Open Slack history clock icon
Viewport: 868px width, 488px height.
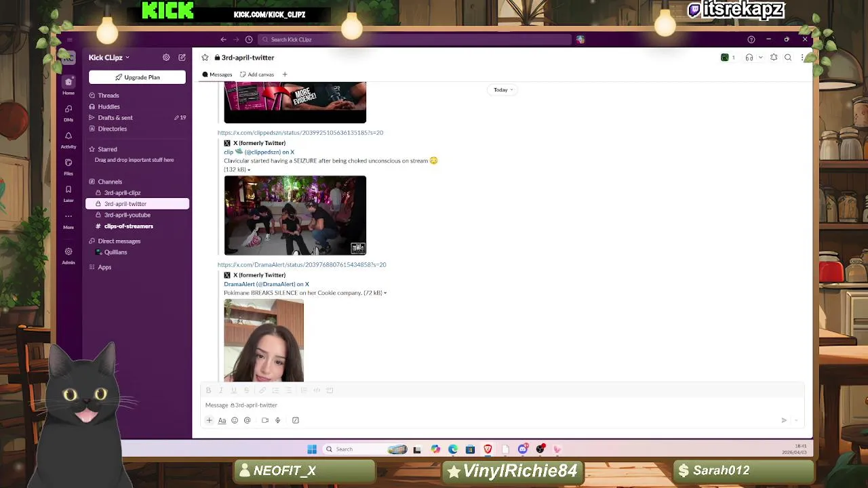249,39
